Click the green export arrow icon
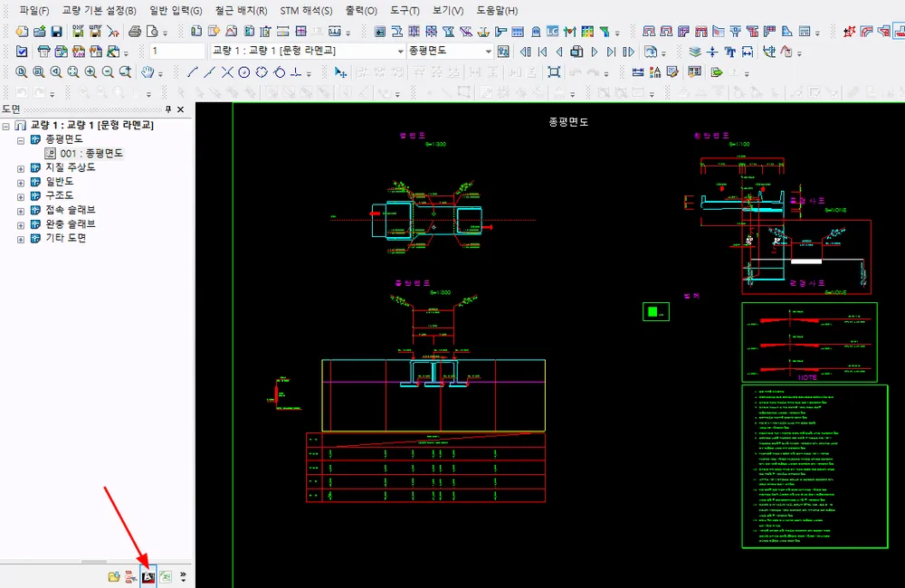The width and height of the screenshot is (905, 588). click(717, 72)
